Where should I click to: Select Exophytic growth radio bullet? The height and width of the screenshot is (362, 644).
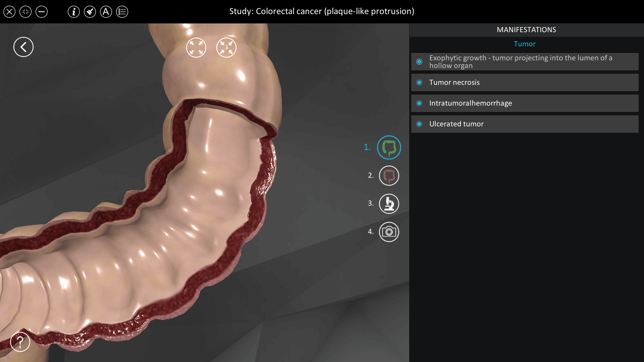click(x=419, y=62)
